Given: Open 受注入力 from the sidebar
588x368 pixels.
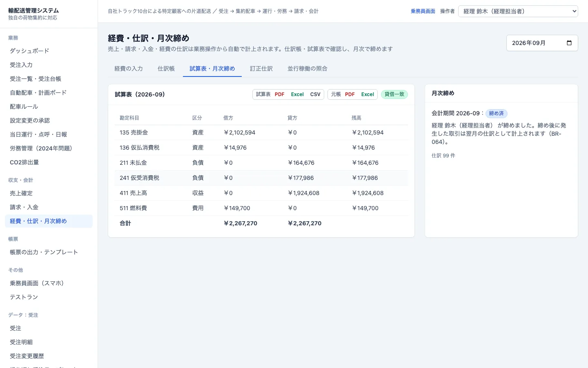Looking at the screenshot, I should click(x=49, y=65).
